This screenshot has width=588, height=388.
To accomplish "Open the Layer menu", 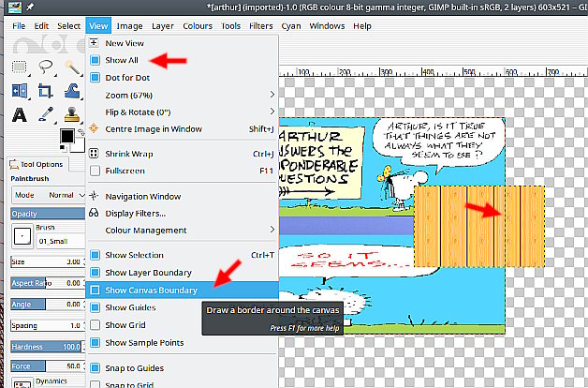I will click(x=163, y=26).
